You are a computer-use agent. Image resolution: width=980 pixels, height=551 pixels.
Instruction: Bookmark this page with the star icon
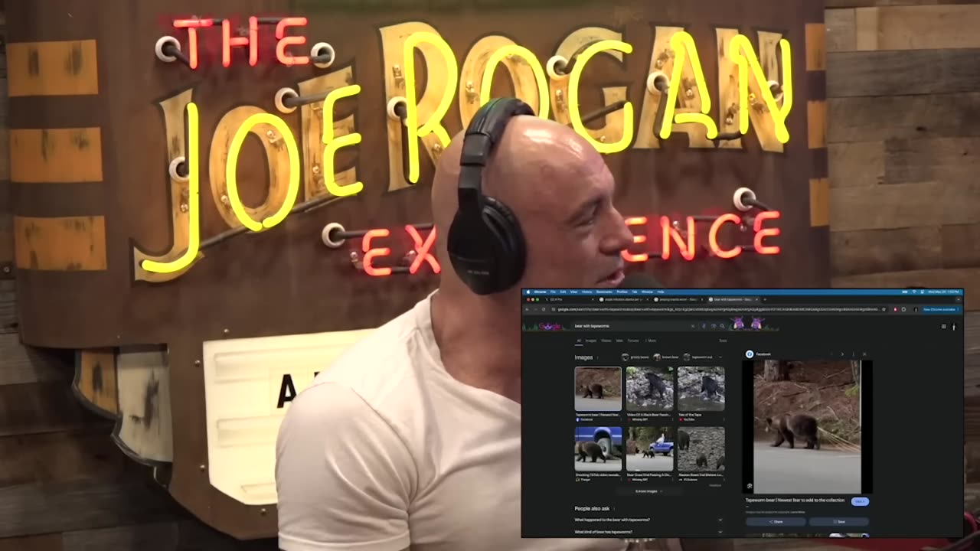(x=884, y=309)
